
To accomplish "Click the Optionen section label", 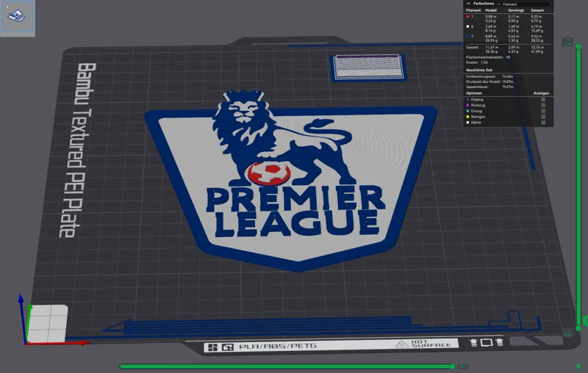I will [x=474, y=93].
